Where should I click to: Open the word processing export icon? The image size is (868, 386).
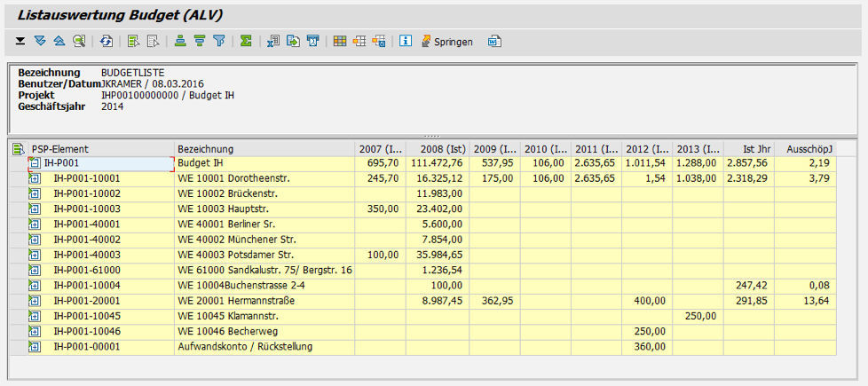494,41
